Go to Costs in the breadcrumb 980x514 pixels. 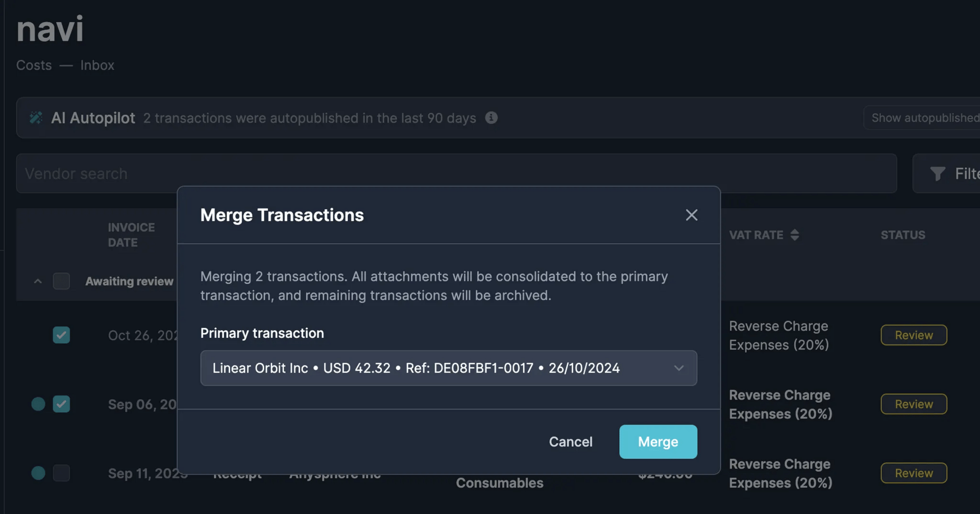click(34, 65)
